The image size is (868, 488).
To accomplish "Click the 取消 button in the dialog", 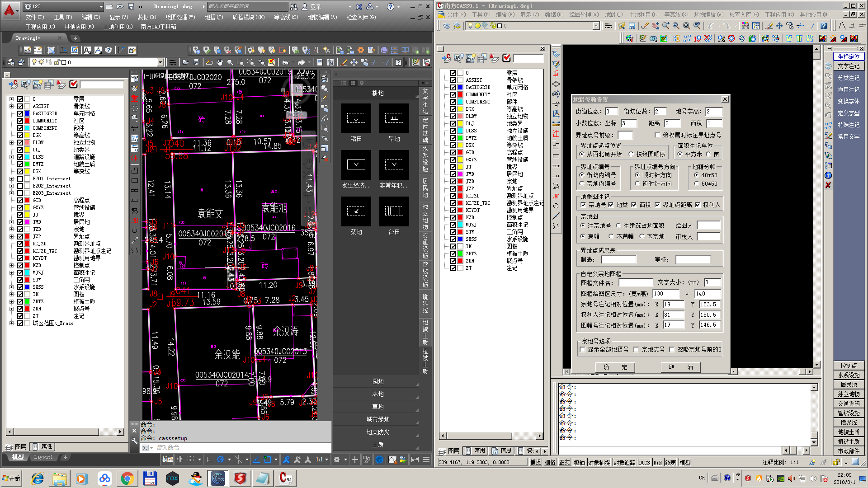I will (x=680, y=367).
